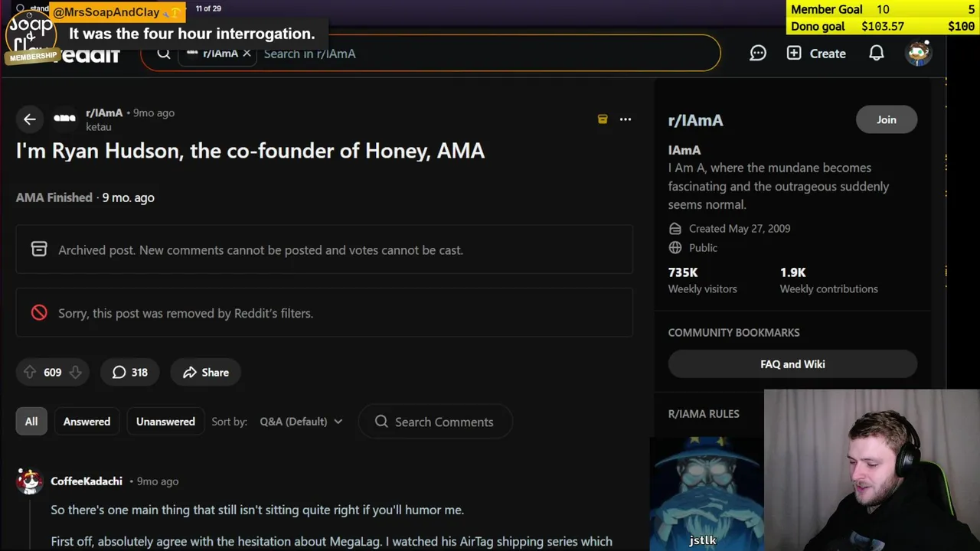The image size is (980, 551).
Task: Click the 'Archived post' notice text
Action: point(260,250)
